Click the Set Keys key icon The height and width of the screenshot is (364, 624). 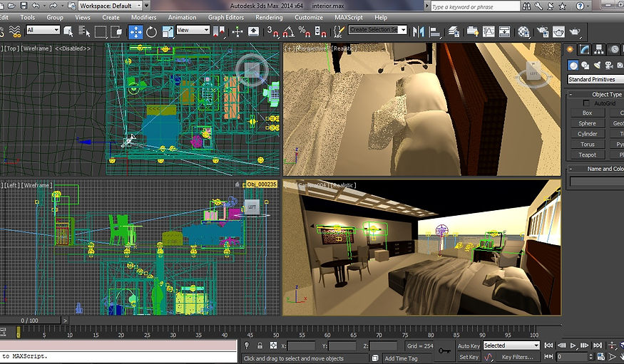[x=446, y=350]
